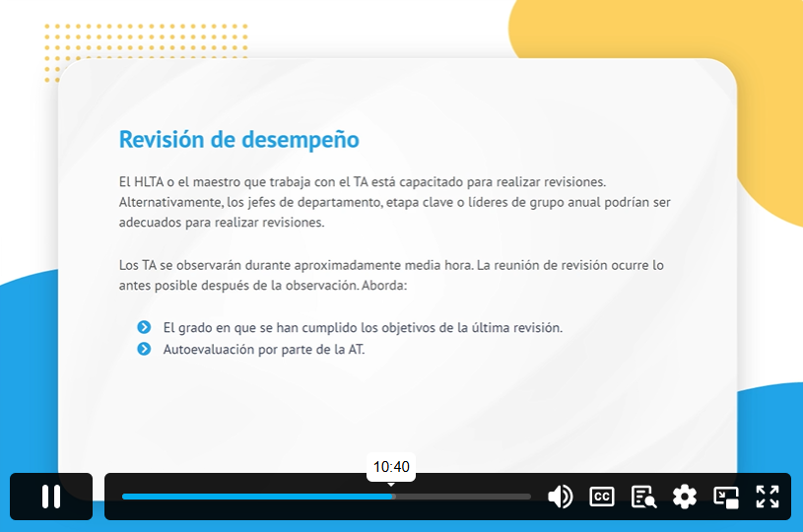Toggle closed captions with the CC button
Viewport: 803px width, 532px height.
coord(602,497)
